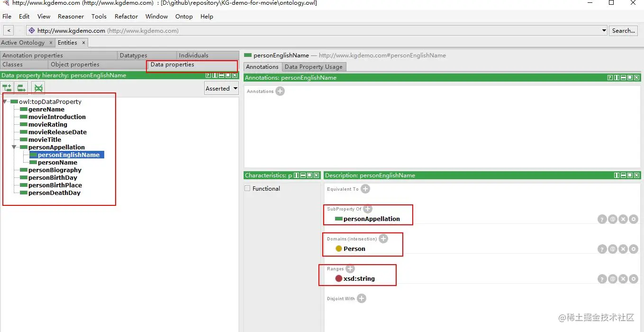644x332 pixels.
Task: Close the Data property hierarchy view
Action: [x=235, y=75]
